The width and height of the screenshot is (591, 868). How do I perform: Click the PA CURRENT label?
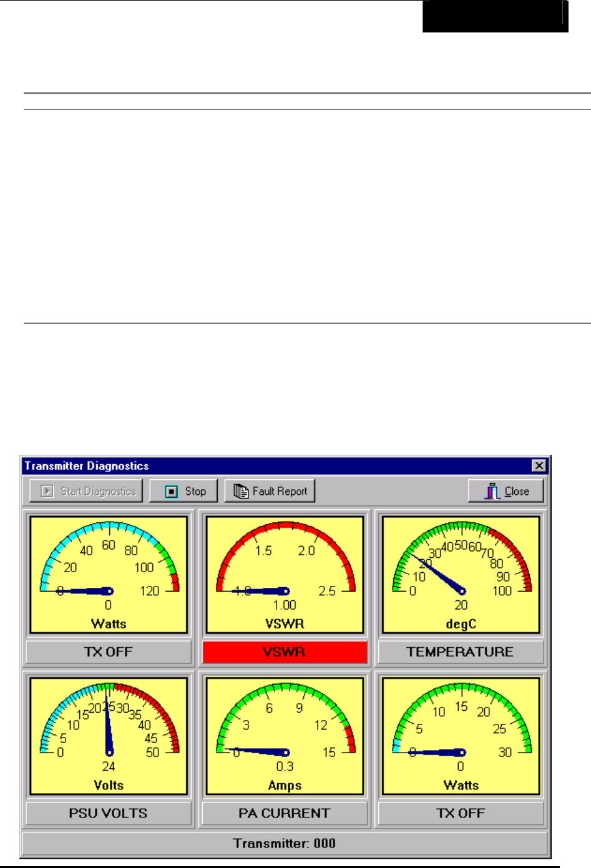tap(285, 814)
